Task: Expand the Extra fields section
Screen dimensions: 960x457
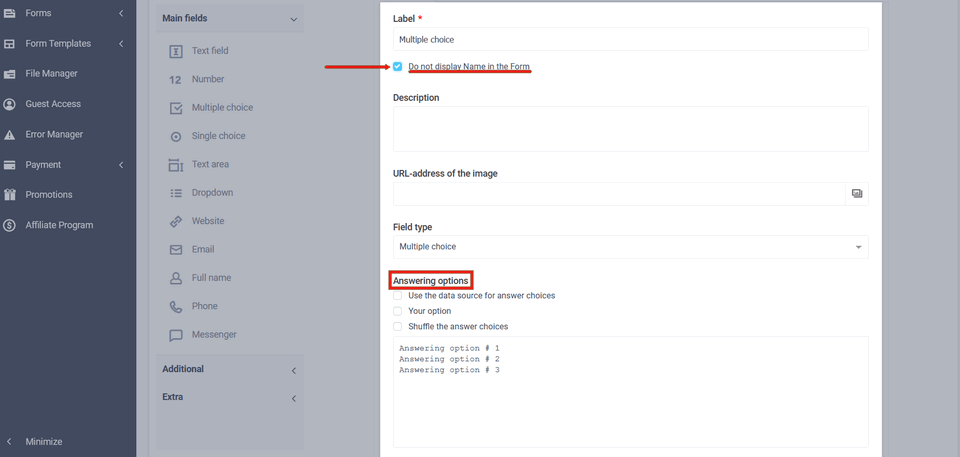Action: pyautogui.click(x=293, y=398)
